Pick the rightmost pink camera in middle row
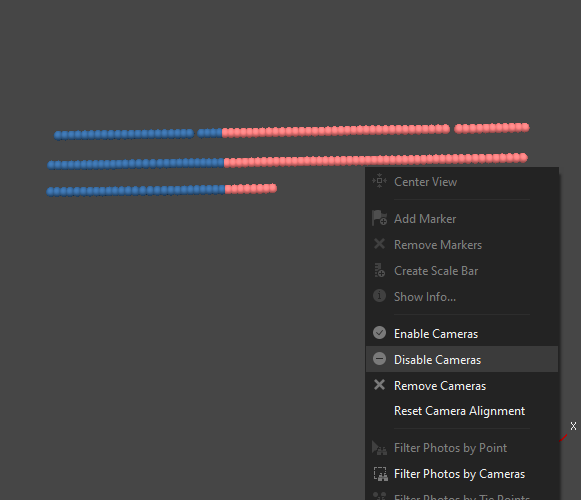Image resolution: width=581 pixels, height=500 pixels. (x=523, y=157)
